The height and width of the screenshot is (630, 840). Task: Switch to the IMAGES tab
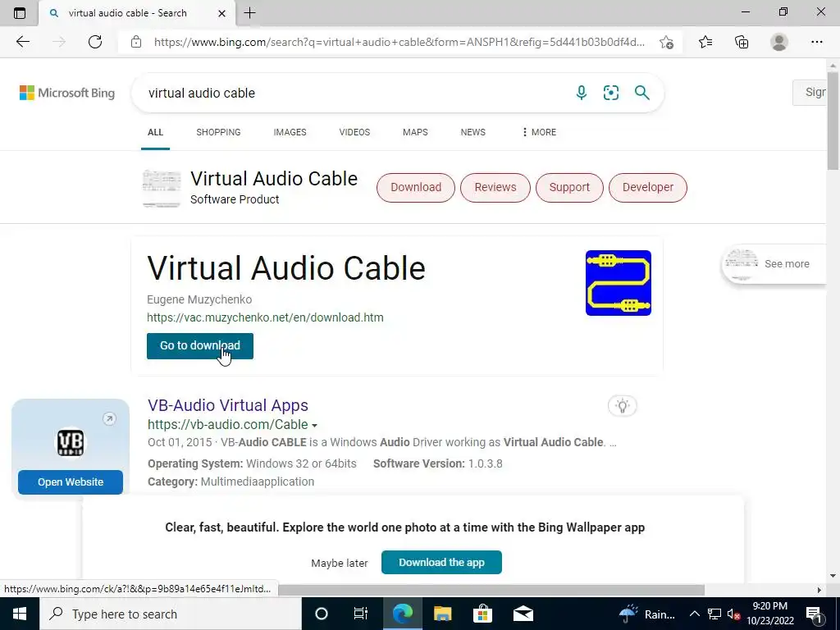point(290,132)
